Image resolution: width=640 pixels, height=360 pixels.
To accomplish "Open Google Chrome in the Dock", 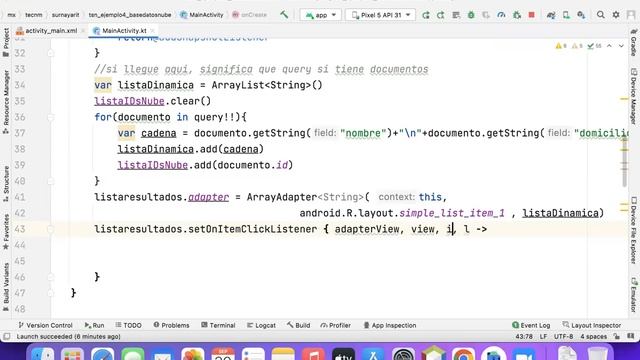I will (x=463, y=354).
